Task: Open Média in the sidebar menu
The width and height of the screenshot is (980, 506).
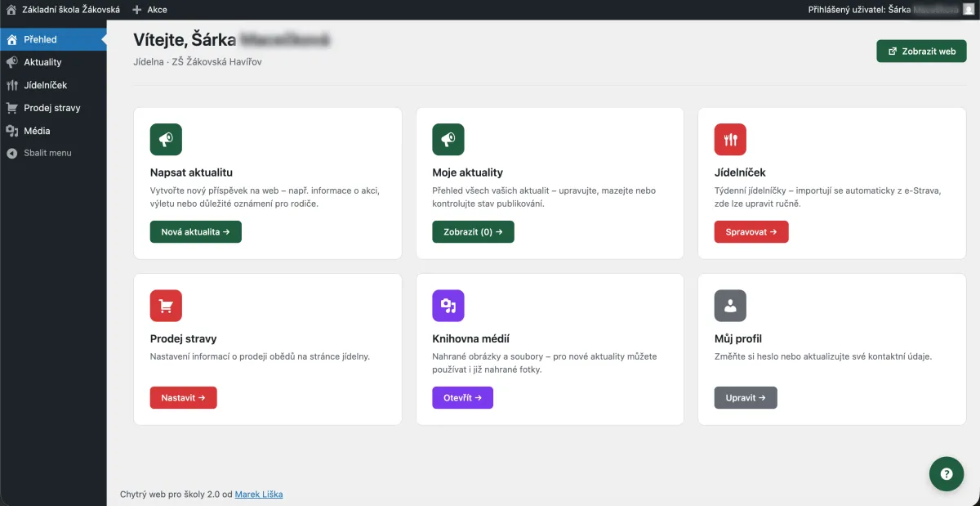Action: [x=37, y=131]
